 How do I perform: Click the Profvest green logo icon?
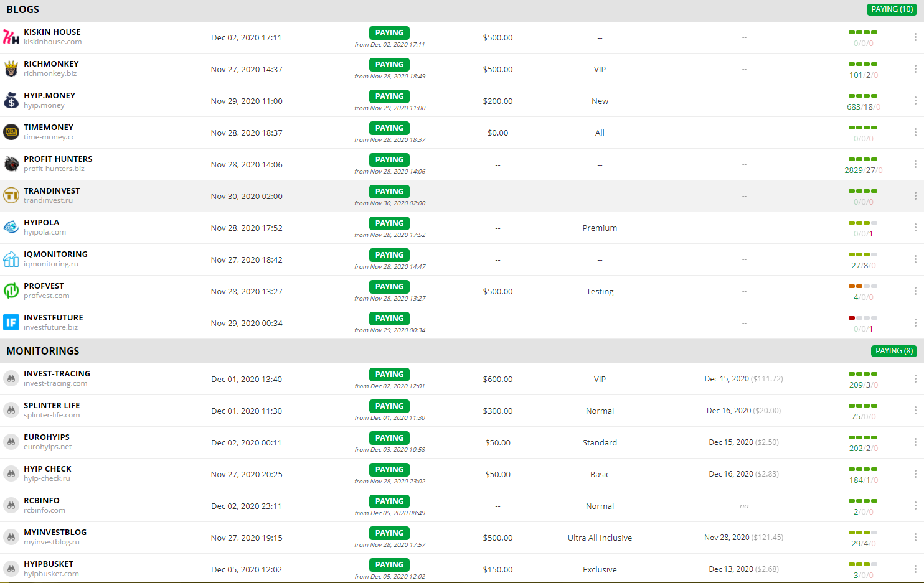[11, 291]
